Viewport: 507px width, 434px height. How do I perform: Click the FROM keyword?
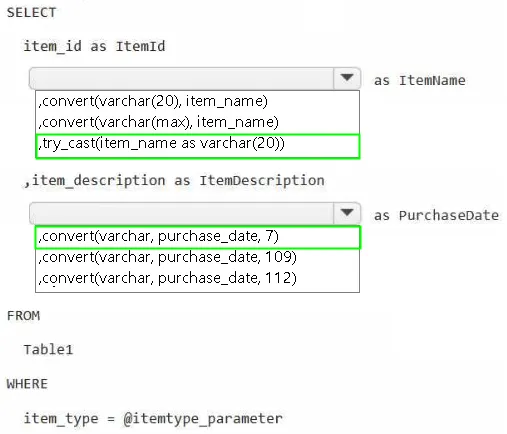(23, 316)
